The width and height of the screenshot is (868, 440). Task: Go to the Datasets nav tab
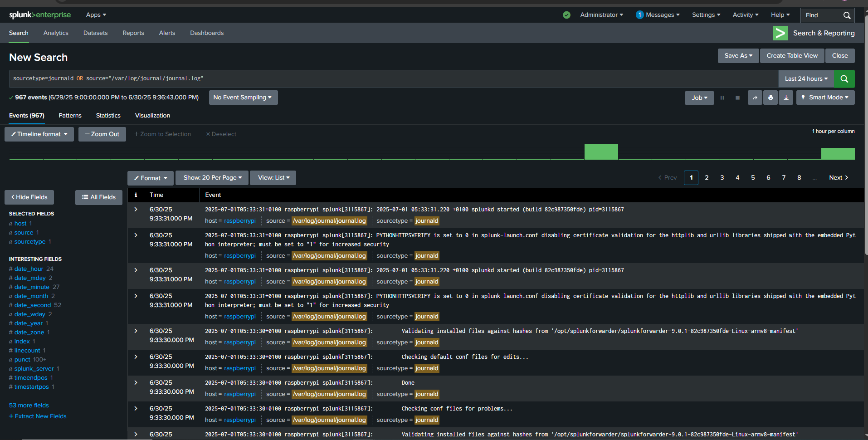96,33
